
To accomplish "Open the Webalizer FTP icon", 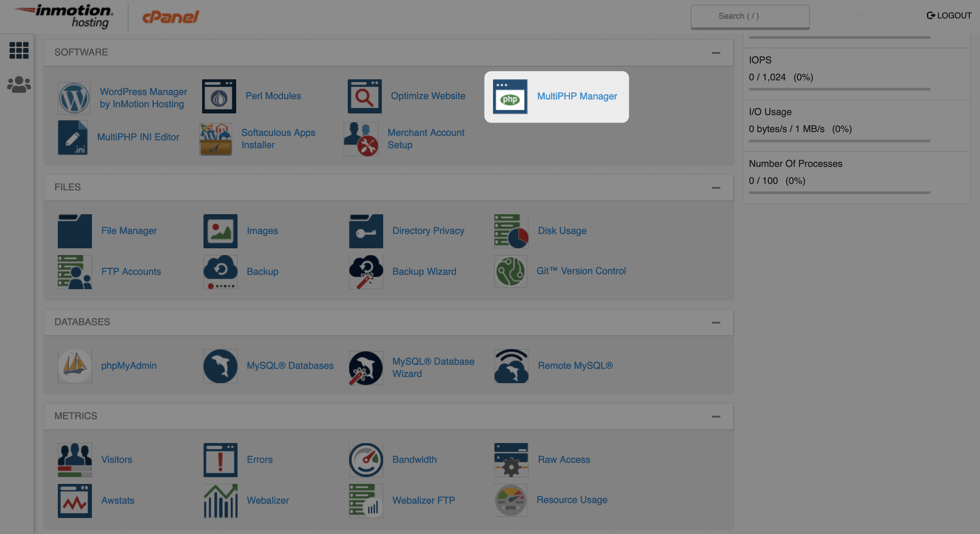I will (366, 501).
